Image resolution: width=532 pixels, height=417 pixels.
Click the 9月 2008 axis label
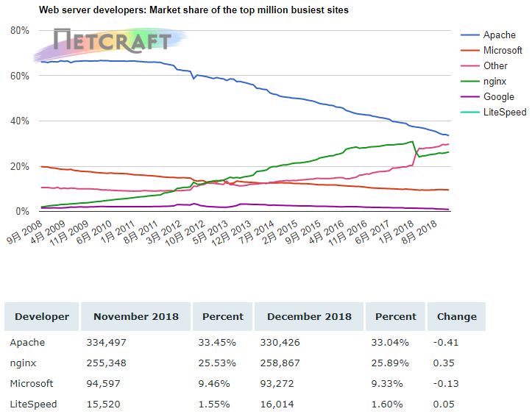point(25,232)
